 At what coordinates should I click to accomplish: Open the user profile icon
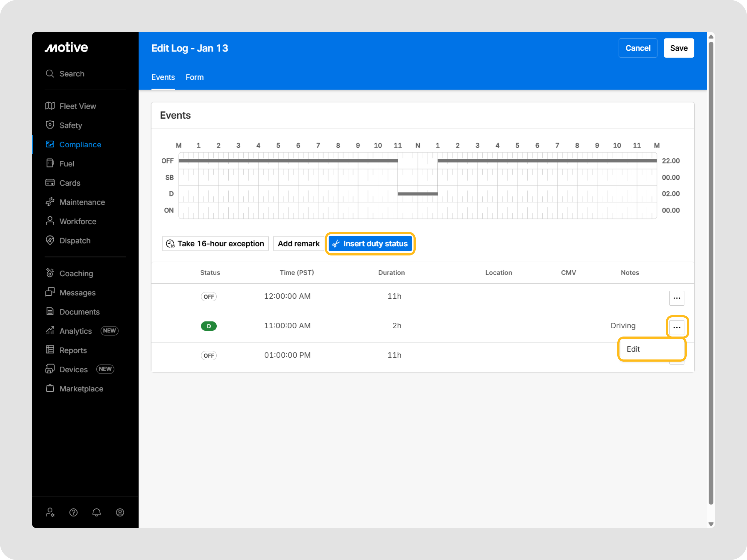coord(120,513)
